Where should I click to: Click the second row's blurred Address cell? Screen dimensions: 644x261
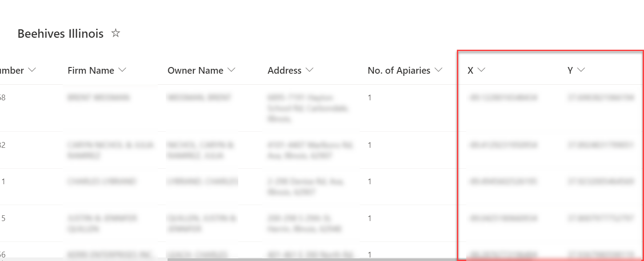pyautogui.click(x=300, y=150)
